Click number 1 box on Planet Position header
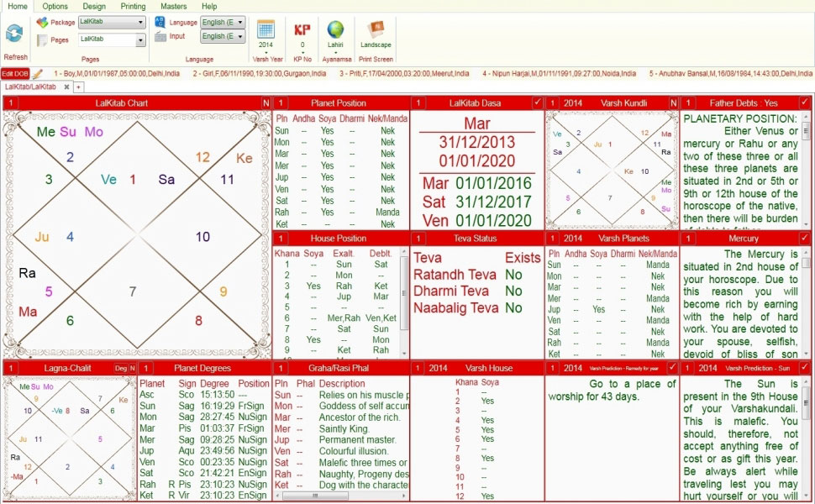This screenshot has height=504, width=815. point(280,102)
